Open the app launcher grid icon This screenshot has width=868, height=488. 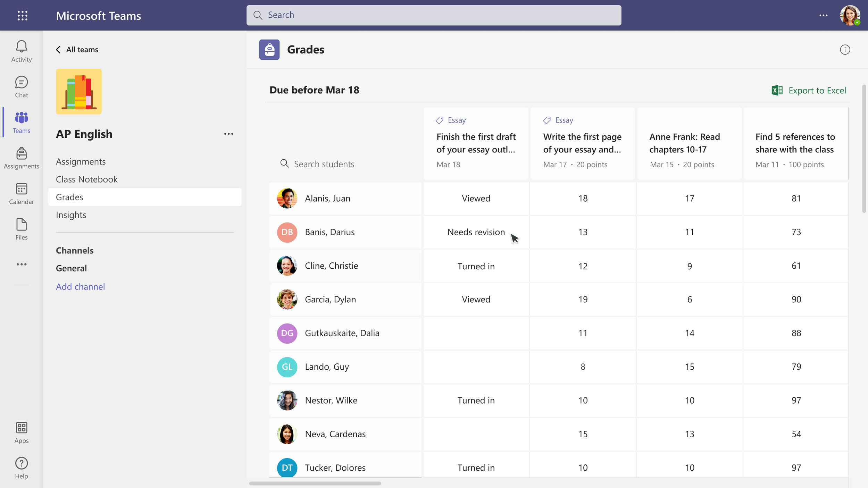click(23, 15)
